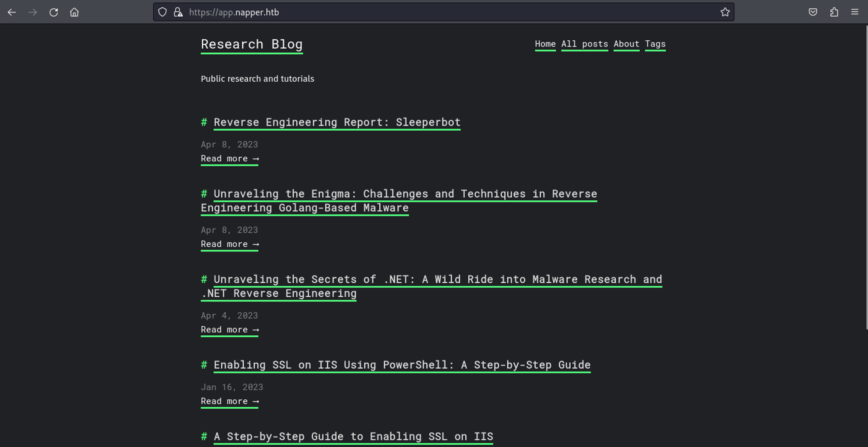The image size is (868, 447).
Task: Open tracking protection shield icon
Action: [162, 12]
